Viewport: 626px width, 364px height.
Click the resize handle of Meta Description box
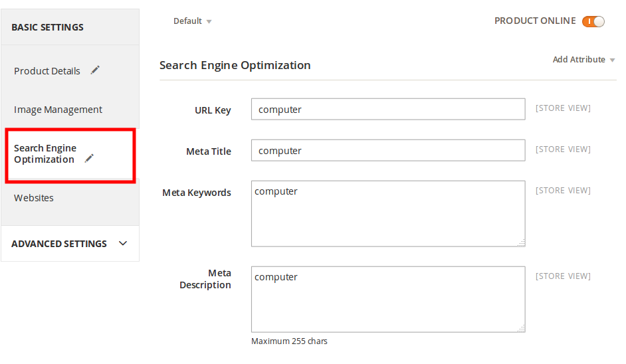click(521, 328)
